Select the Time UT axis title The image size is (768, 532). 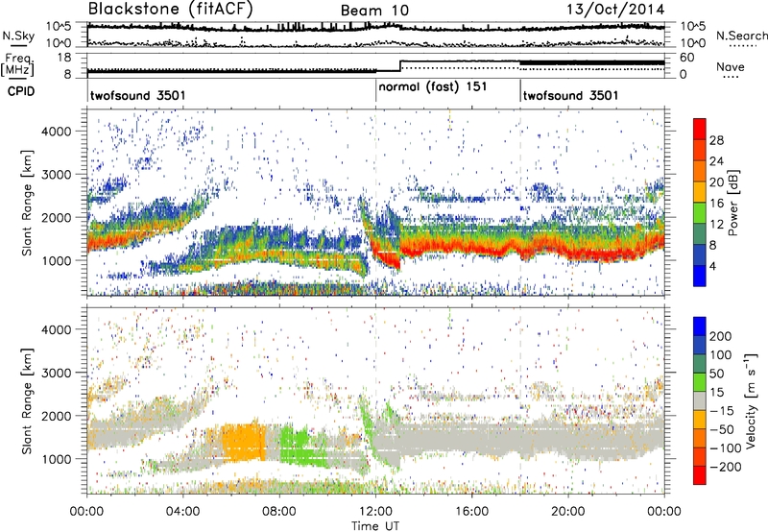click(375, 526)
